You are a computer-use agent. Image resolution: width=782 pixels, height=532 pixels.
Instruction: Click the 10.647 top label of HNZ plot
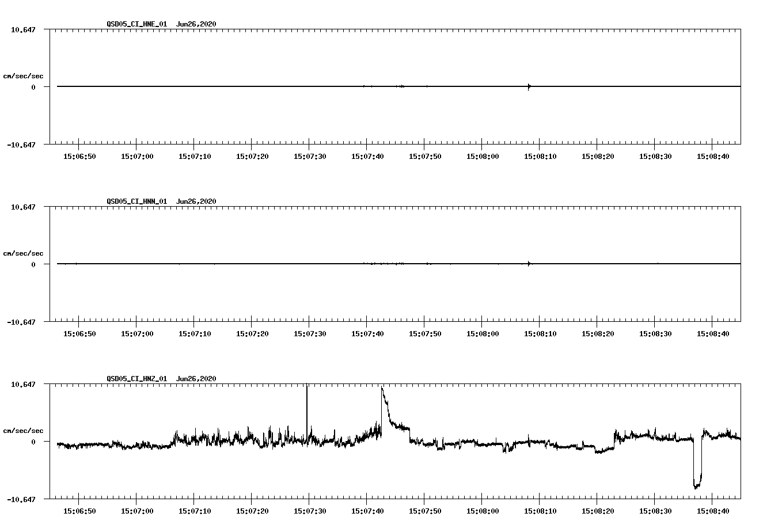click(x=23, y=384)
